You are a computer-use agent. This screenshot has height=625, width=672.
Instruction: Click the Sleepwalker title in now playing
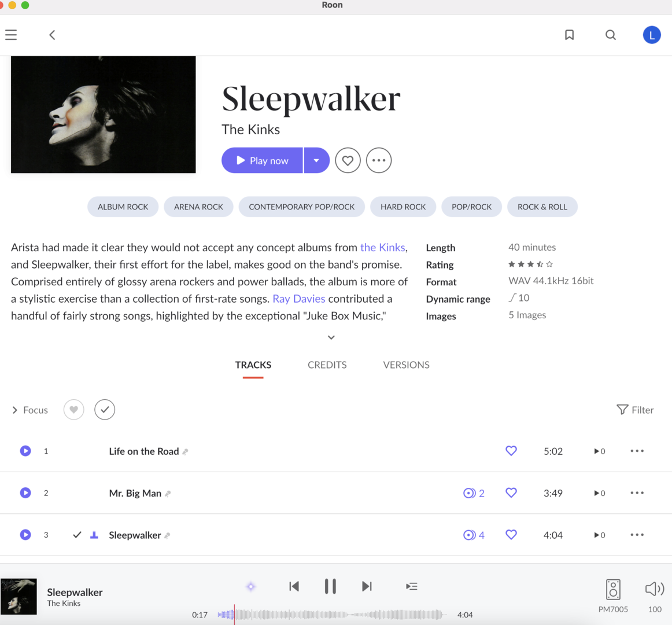pos(75,593)
